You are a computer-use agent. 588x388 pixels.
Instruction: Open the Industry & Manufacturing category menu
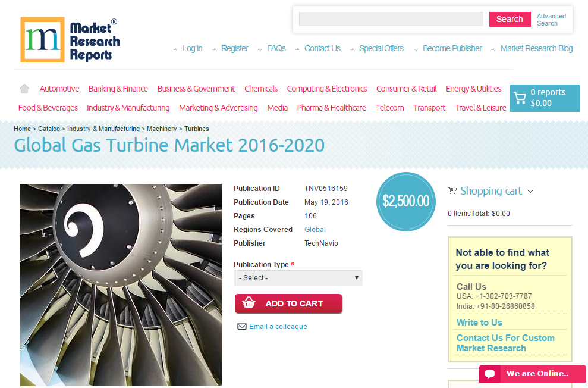pos(128,108)
